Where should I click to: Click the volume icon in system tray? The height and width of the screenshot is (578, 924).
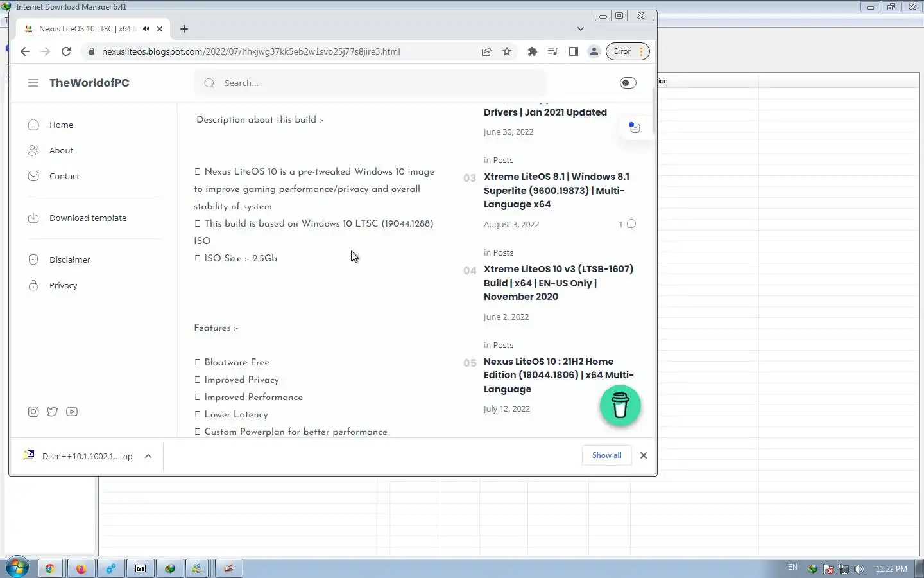[859, 569]
